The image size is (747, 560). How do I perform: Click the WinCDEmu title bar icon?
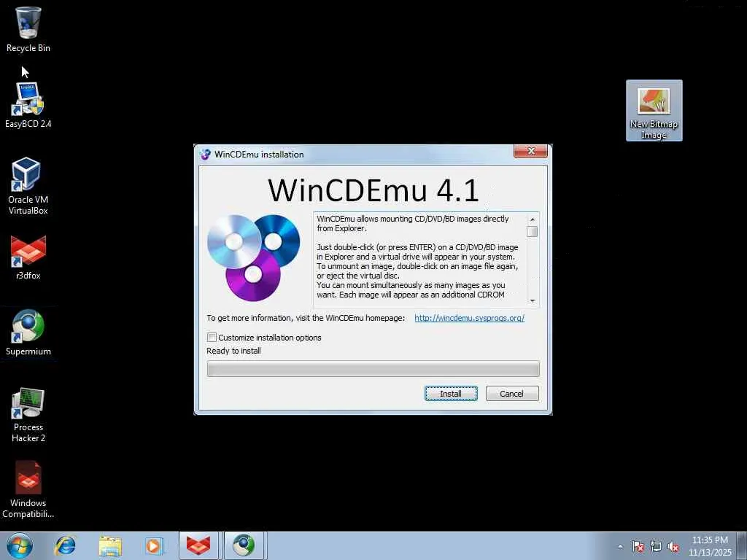(205, 155)
